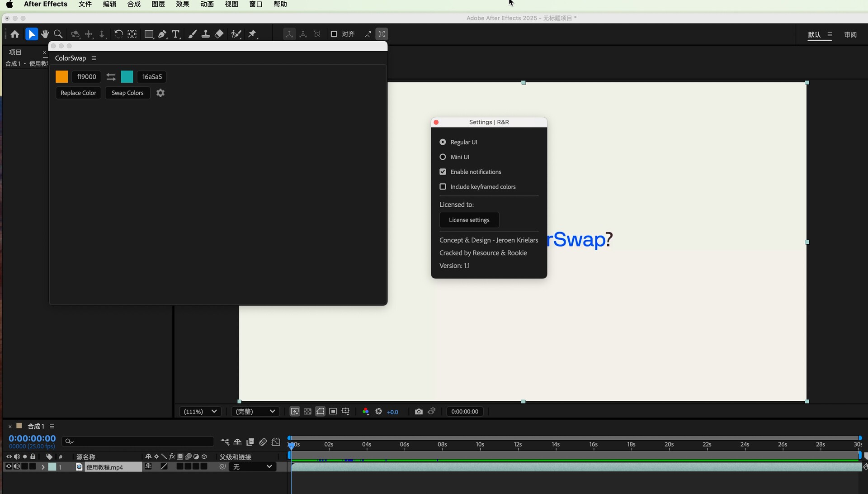Expand the 使用教程.mp4 layer properties
The width and height of the screenshot is (868, 494).
(x=43, y=467)
